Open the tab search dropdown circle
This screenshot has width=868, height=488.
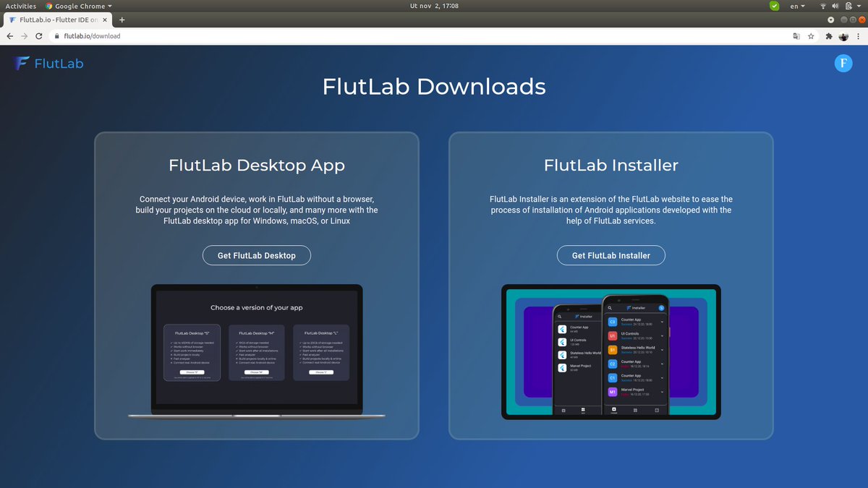click(x=831, y=20)
